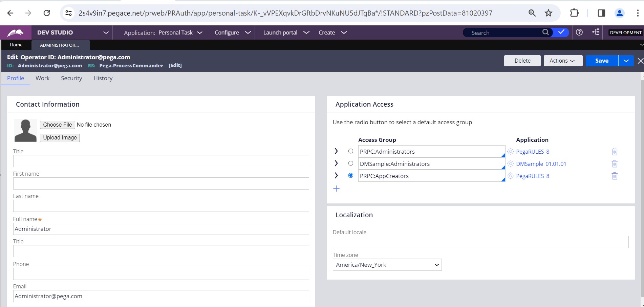Close the operator edit form
Image resolution: width=644 pixels, height=307 pixels.
640,61
